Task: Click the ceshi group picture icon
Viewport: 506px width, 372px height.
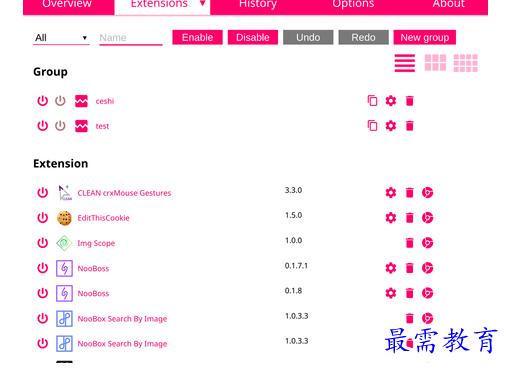Action: 81,101
